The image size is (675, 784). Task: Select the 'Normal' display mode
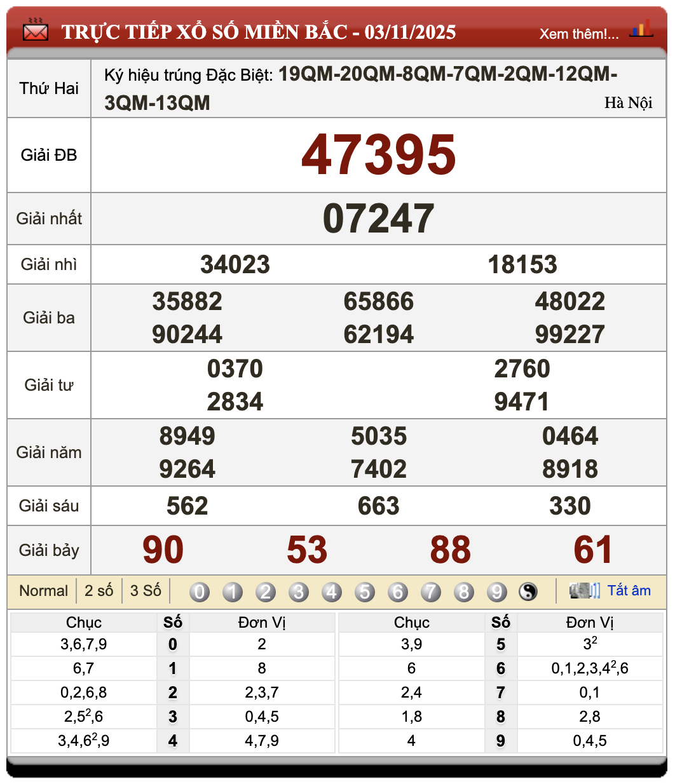click(44, 590)
